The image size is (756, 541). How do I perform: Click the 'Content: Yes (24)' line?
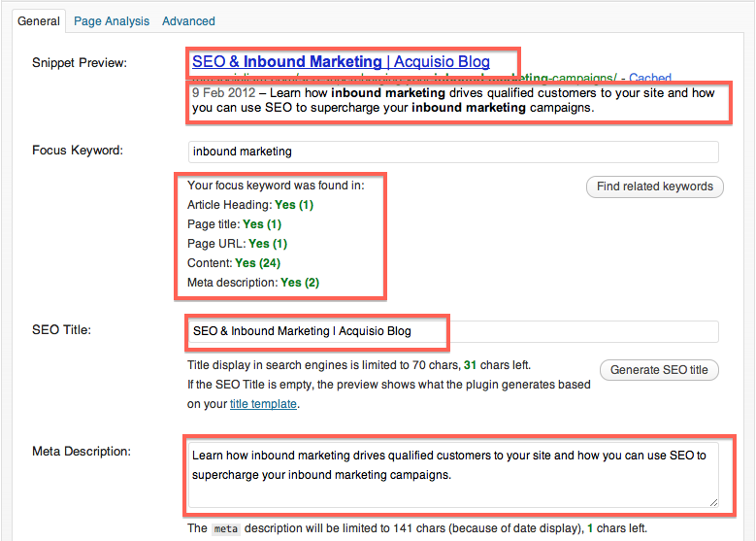(x=234, y=263)
